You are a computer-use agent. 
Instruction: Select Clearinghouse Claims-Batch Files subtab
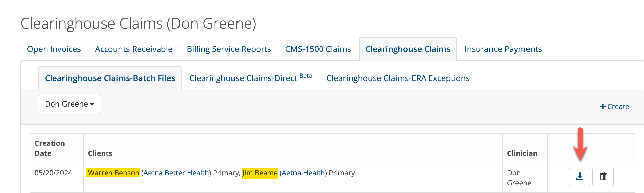tap(110, 78)
